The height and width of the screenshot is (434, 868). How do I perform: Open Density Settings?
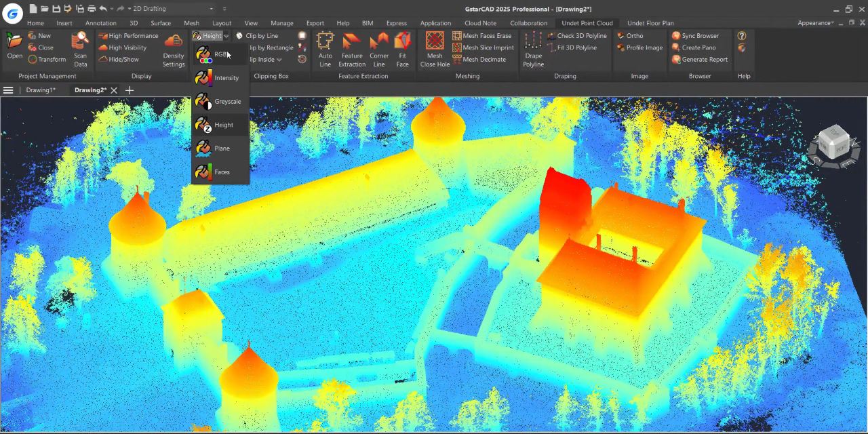tap(174, 50)
